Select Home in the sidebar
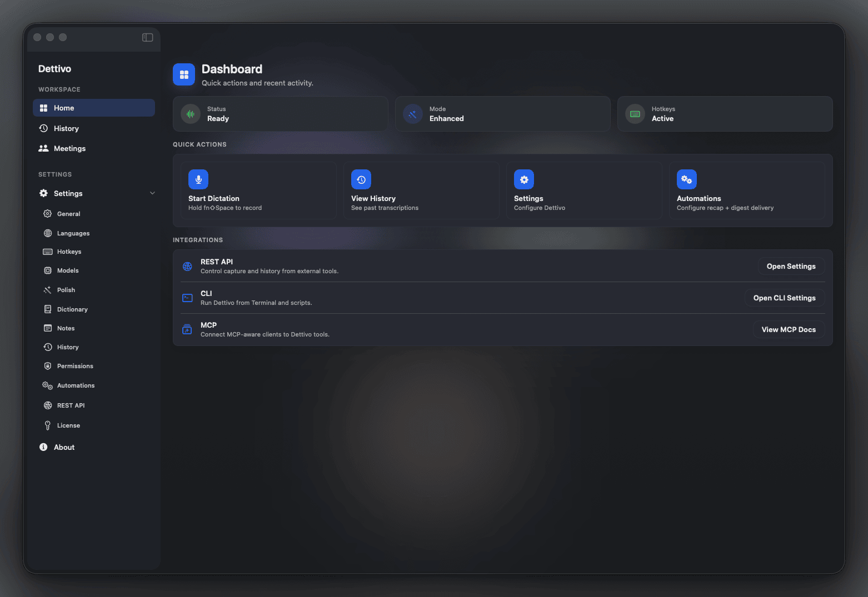The height and width of the screenshot is (597, 868). click(x=94, y=108)
